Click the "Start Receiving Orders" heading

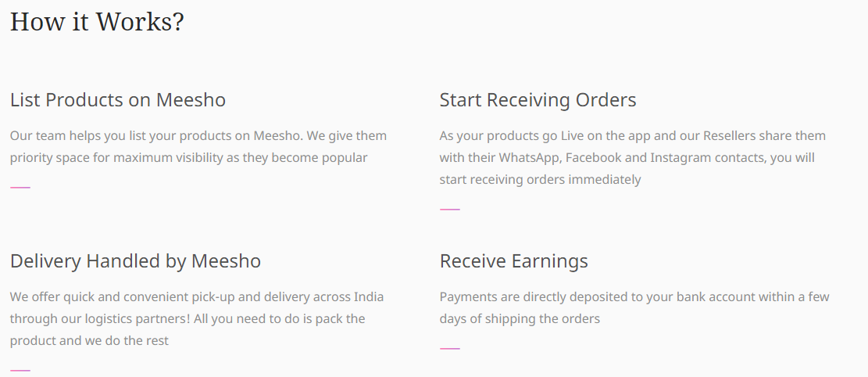[538, 100]
